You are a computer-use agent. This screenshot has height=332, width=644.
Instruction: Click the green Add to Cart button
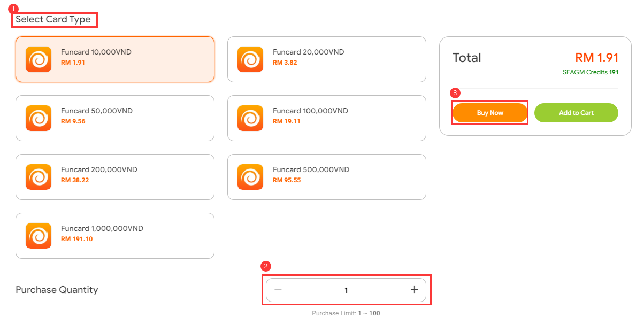(x=576, y=113)
